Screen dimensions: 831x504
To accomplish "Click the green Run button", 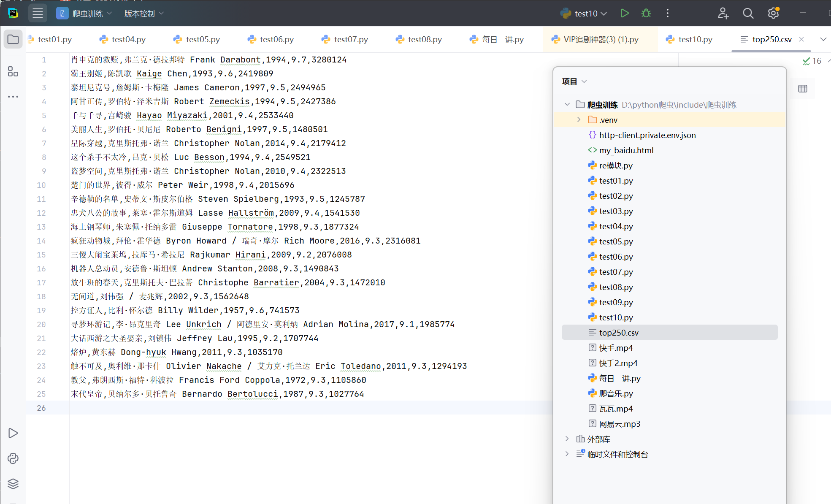I will coord(625,14).
